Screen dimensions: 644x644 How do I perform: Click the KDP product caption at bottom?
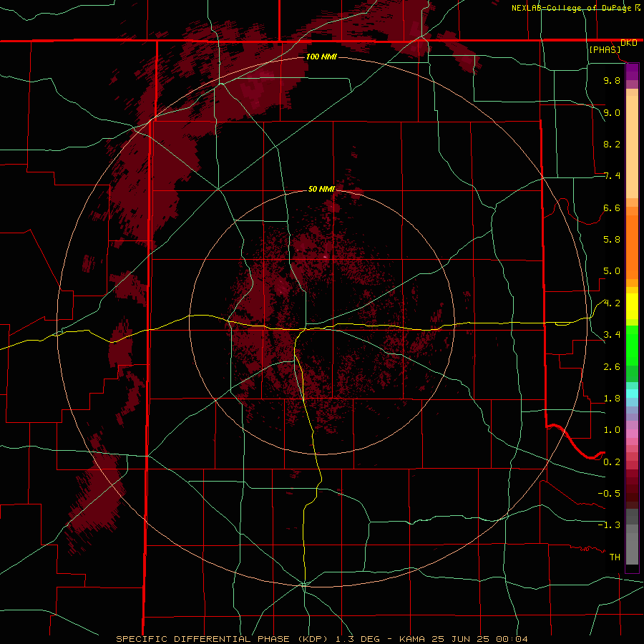[322, 639]
